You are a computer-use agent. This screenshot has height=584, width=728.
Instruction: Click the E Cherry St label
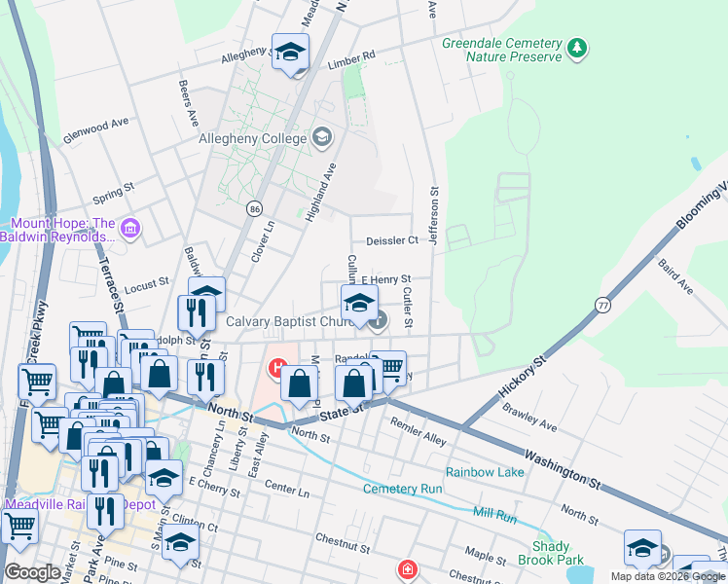(214, 488)
